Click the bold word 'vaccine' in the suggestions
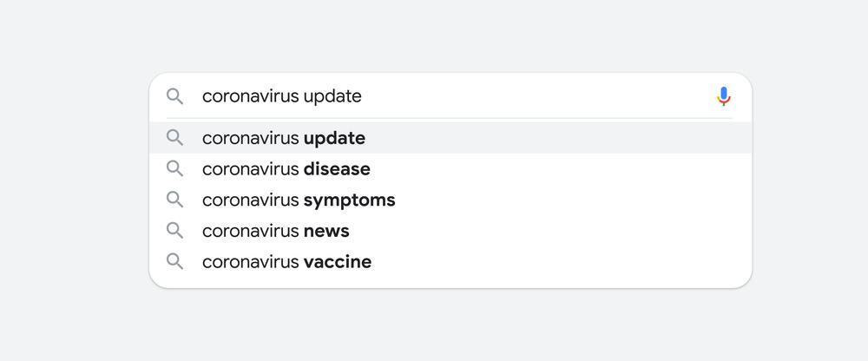 338,262
